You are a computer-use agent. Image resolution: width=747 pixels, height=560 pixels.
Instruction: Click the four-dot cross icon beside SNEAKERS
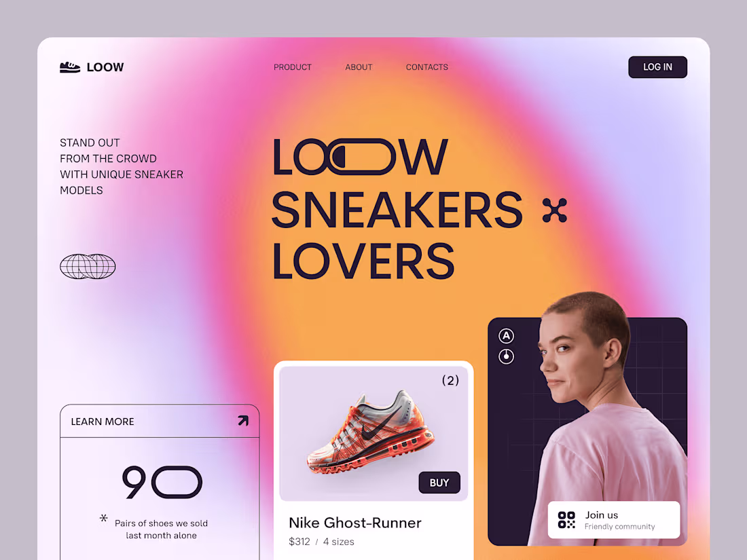point(555,210)
